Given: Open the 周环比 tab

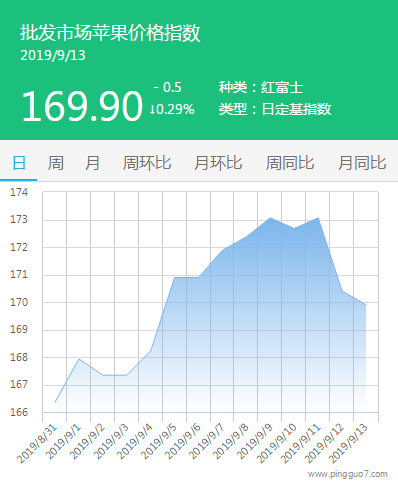Looking at the screenshot, I should pos(147,163).
